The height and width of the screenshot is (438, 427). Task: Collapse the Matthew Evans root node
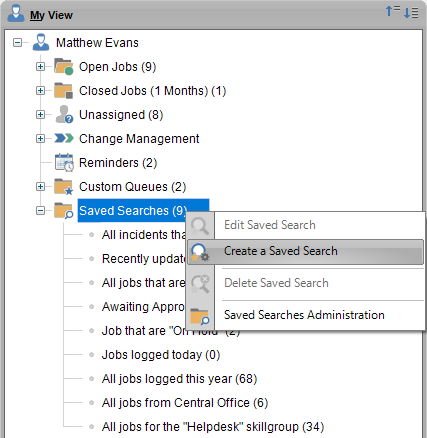click(x=17, y=43)
